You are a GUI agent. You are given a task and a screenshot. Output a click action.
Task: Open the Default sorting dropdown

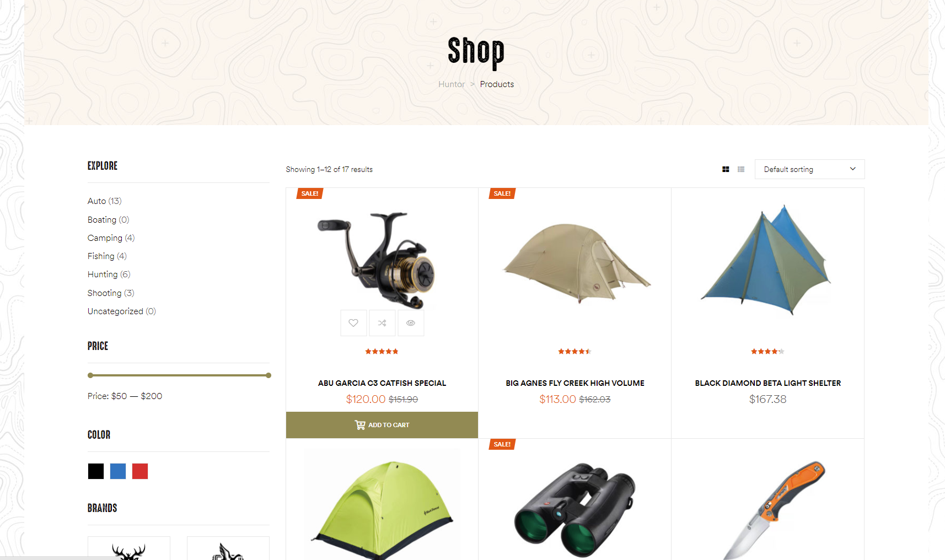coord(809,169)
